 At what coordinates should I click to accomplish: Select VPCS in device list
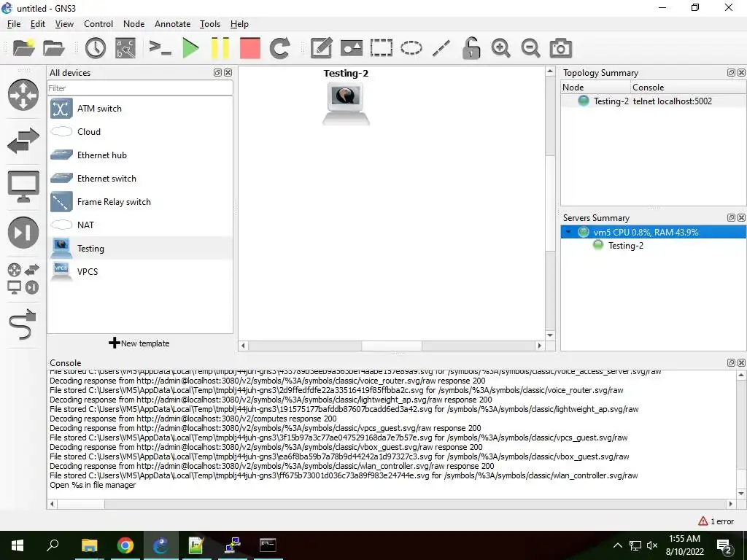140,272
